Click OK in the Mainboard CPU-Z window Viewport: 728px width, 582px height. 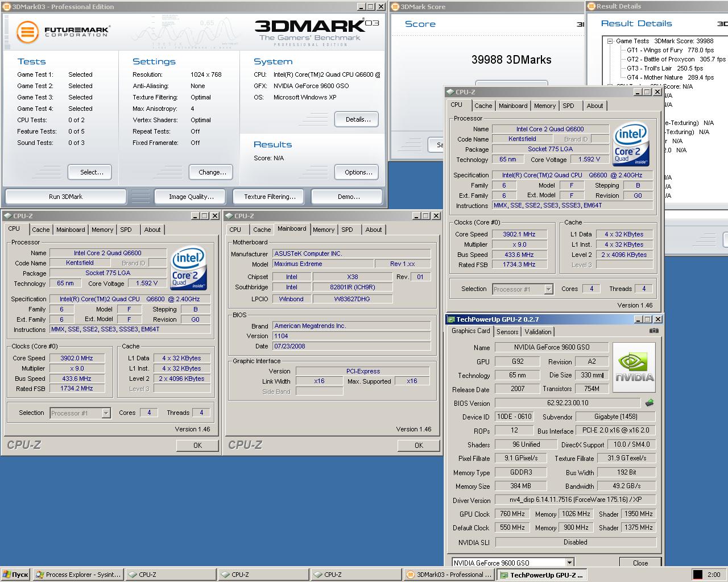419,446
